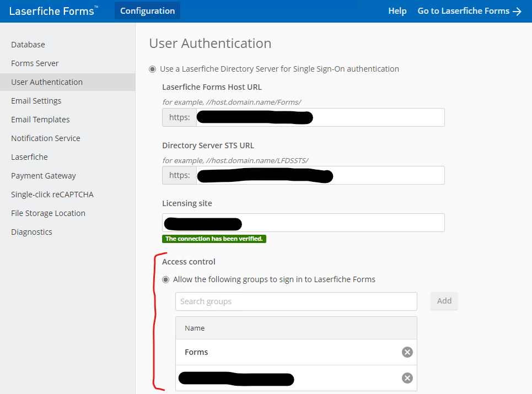This screenshot has width=532, height=394.
Task: Select Laserfiche Directory Server Single Sign-On option
Action: (x=153, y=69)
